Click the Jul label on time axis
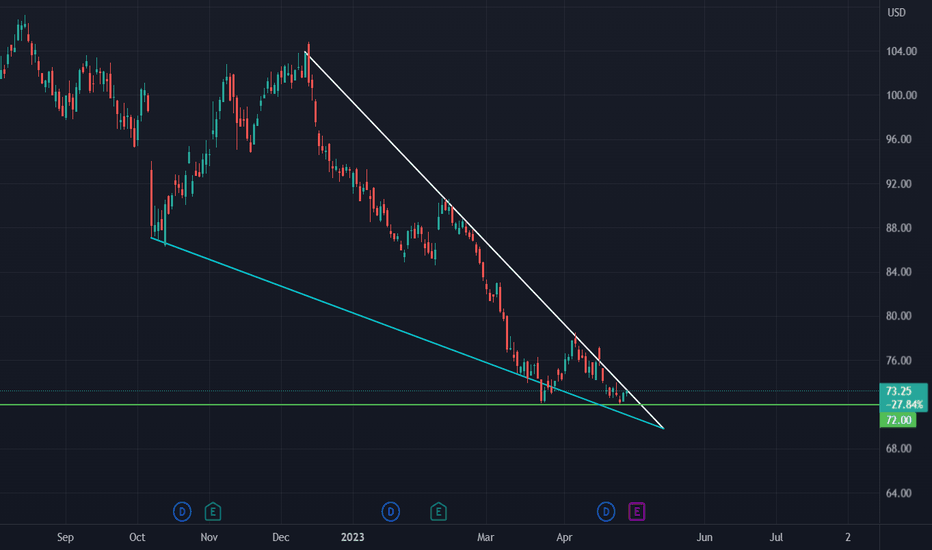This screenshot has height=550, width=932. 776,538
